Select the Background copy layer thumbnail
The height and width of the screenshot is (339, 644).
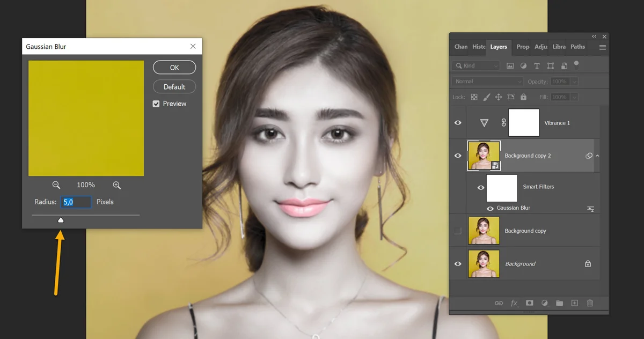tap(484, 231)
